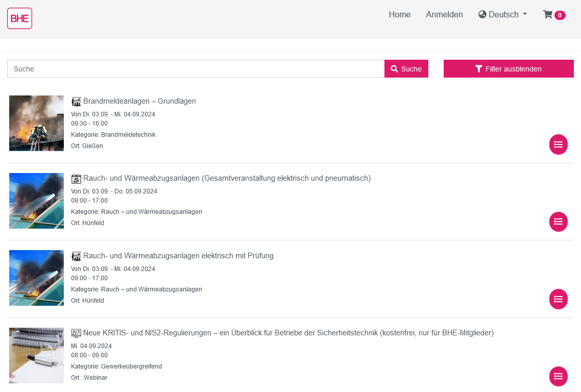Click list icon for the KRITIS webinar entry
This screenshot has width=581, height=392.
[x=558, y=376]
